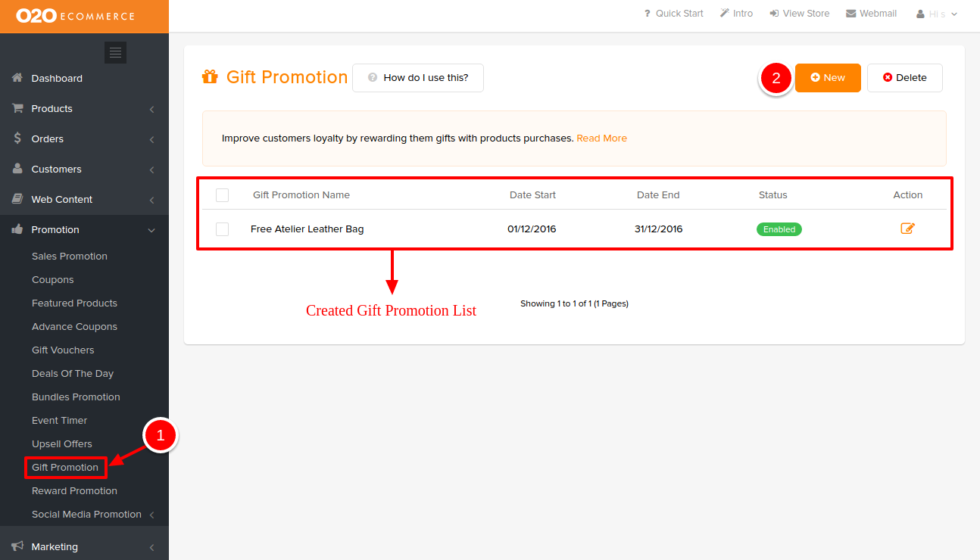The height and width of the screenshot is (560, 980).
Task: Click the green Enabled status badge
Action: pos(779,229)
